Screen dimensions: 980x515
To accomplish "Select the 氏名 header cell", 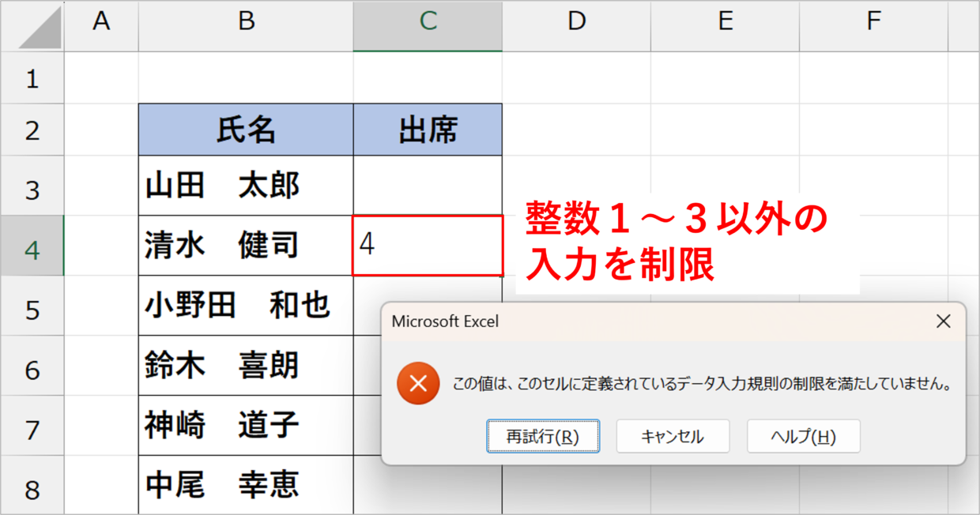I will (x=246, y=130).
